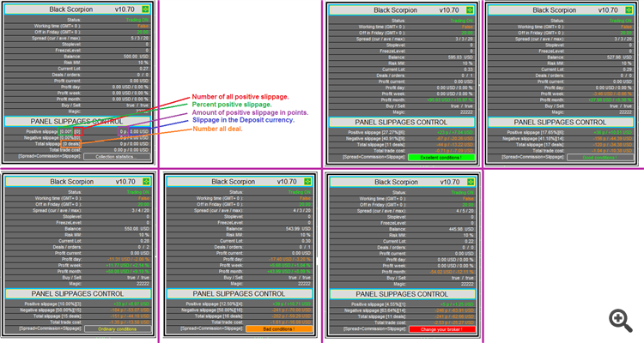This screenshot has height=343, width=644.
Task: Click the Negative slippage [50.00%][15] label
Action: pos(51,310)
